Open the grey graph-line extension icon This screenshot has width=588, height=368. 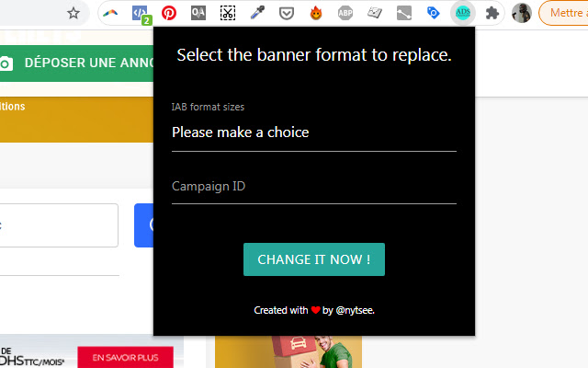point(404,13)
